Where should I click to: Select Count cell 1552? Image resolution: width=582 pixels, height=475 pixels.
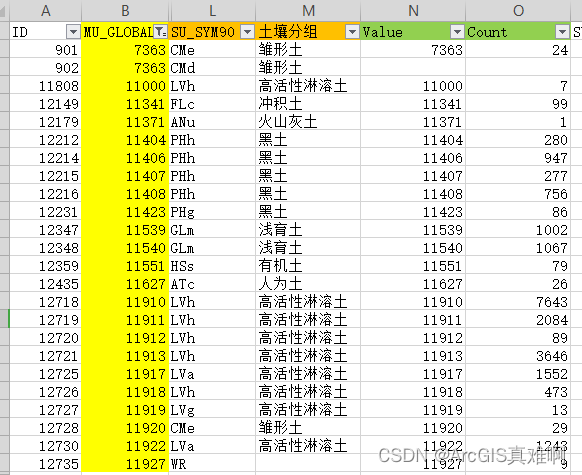tap(518, 374)
